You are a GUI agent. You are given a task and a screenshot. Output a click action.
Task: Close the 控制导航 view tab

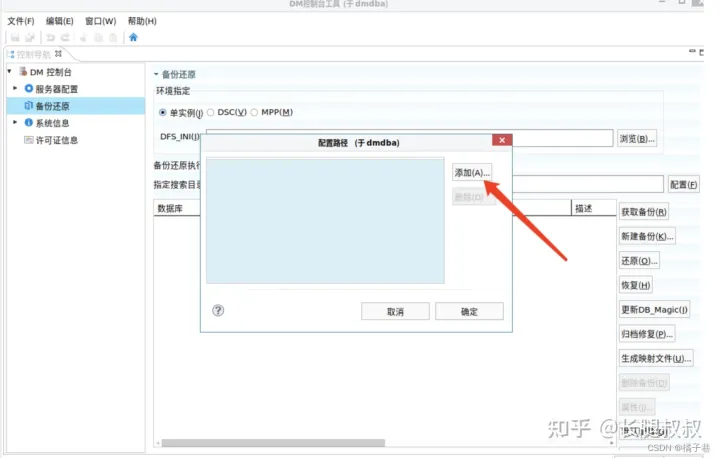click(x=58, y=54)
